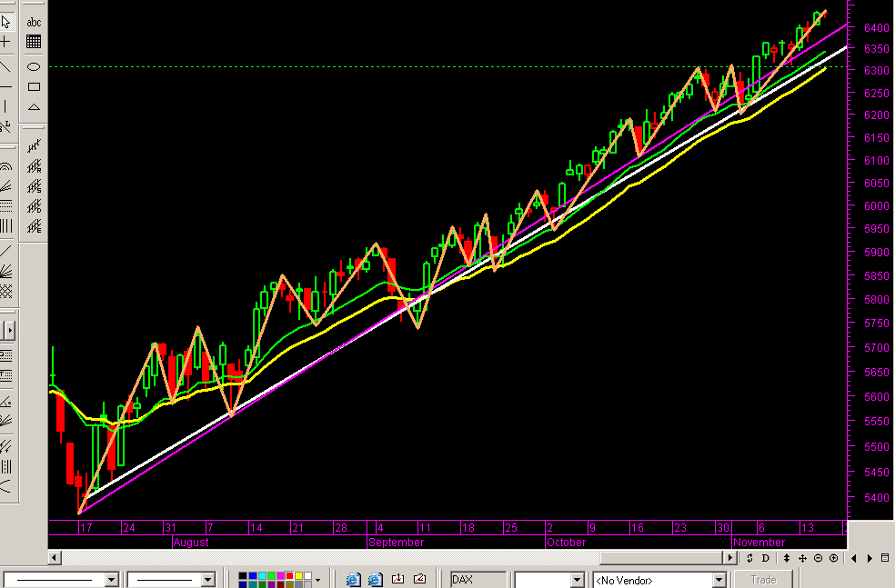Screen dimensions: 895x588
Task: Zoom in the chart with plus
Action: click(x=833, y=558)
